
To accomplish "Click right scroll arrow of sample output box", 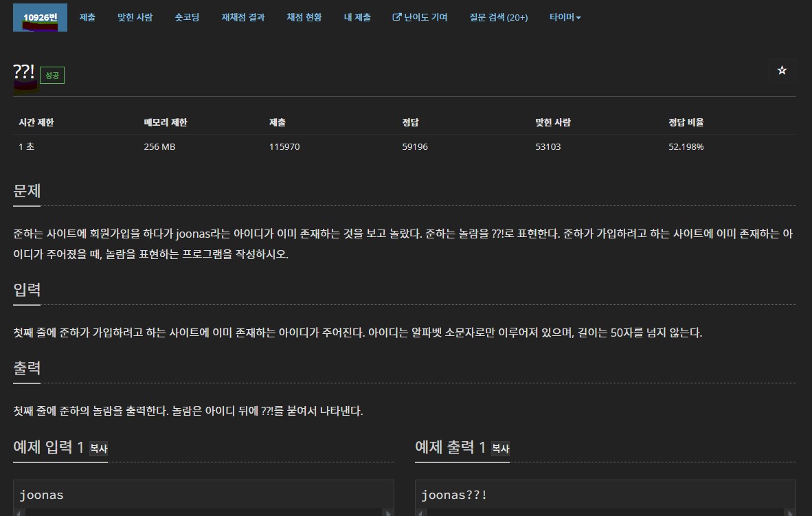I will pos(790,513).
